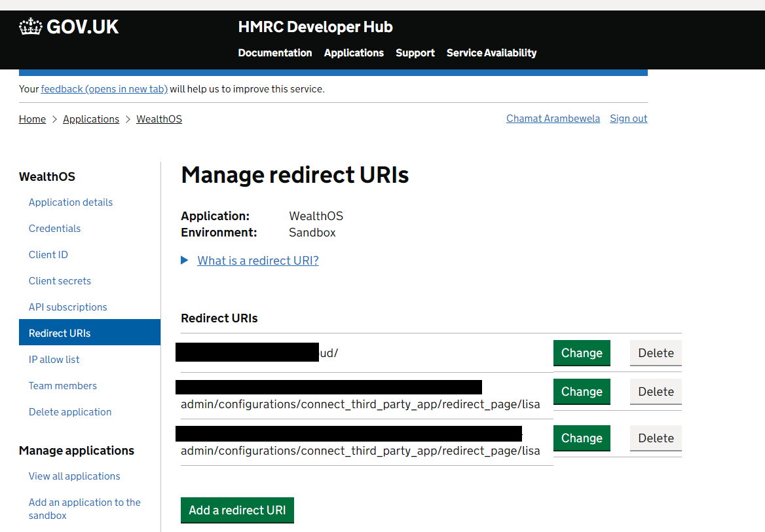Delete the second redirect URI row
The image size is (765, 532).
[x=656, y=391]
